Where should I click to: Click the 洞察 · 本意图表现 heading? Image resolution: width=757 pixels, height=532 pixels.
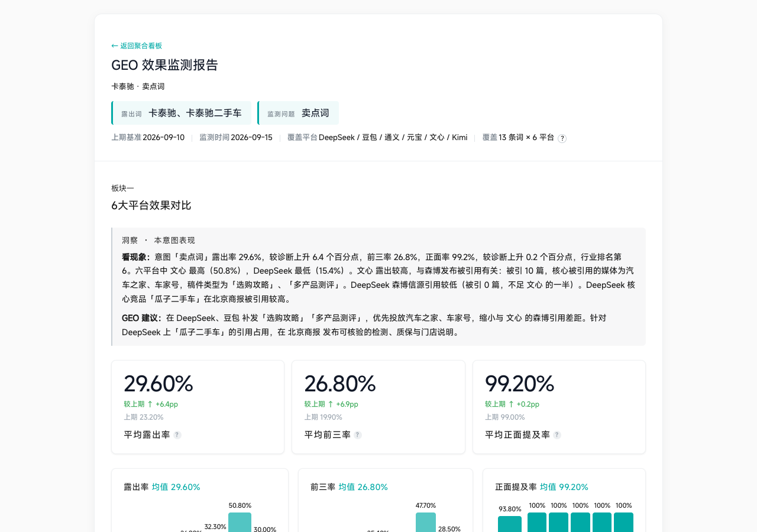click(x=158, y=241)
